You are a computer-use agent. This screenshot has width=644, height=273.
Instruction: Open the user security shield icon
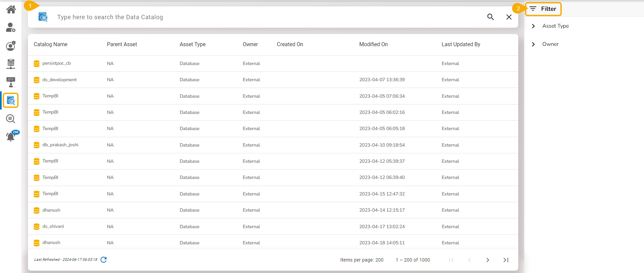coord(11,46)
